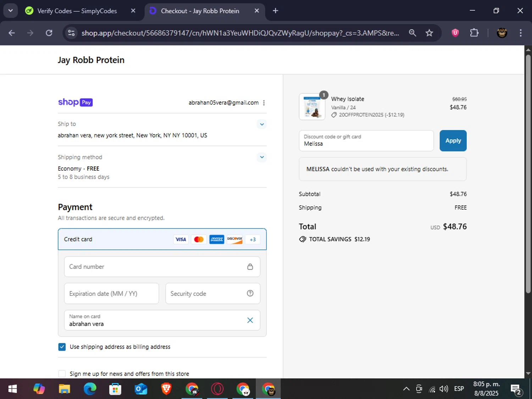
Task: Check Sign me up for news and offers
Action: coord(62,374)
